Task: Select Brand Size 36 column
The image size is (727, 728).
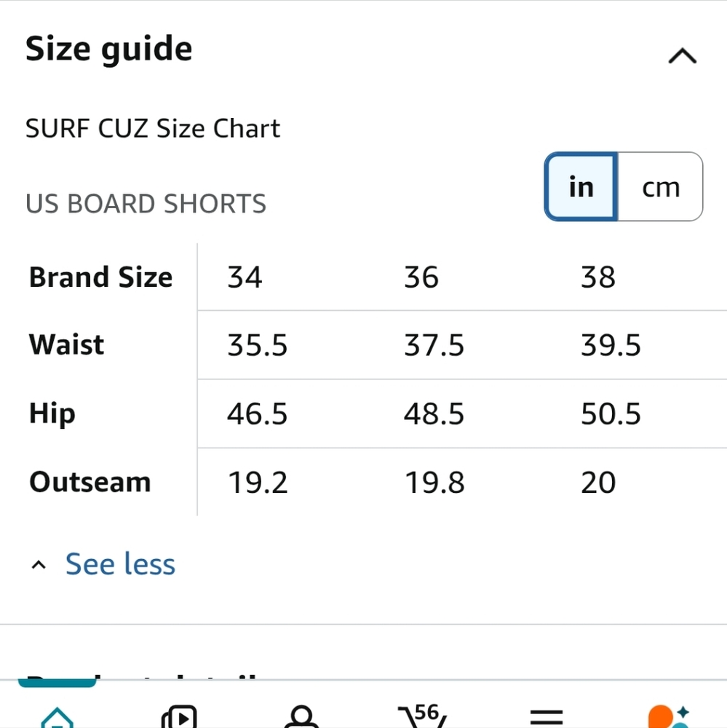Action: click(x=421, y=277)
